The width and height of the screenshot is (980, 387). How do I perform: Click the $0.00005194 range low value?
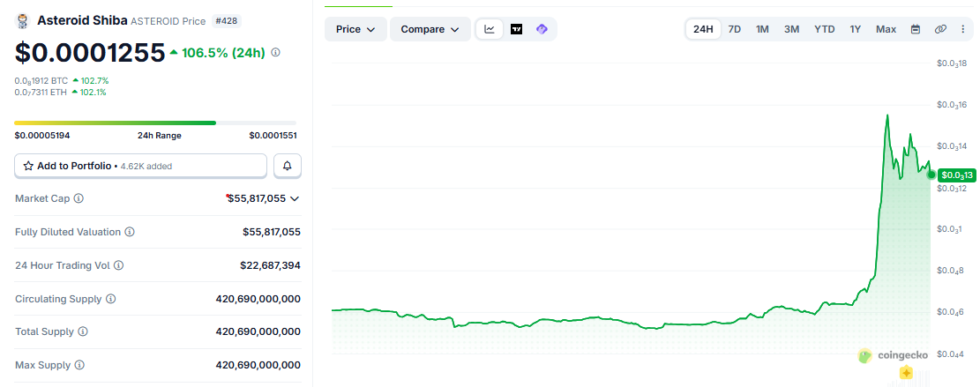pyautogui.click(x=41, y=136)
